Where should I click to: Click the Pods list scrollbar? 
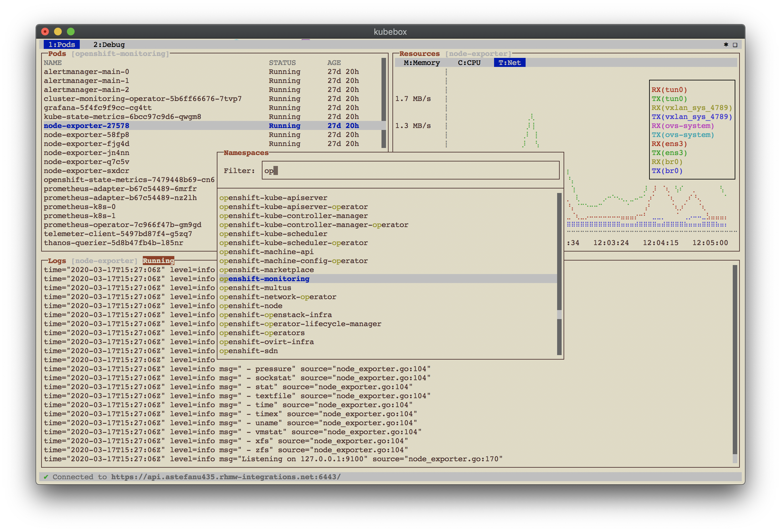383,103
